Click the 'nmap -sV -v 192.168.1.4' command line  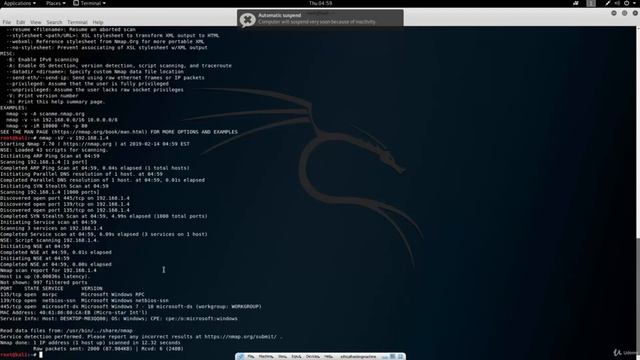click(x=55, y=138)
